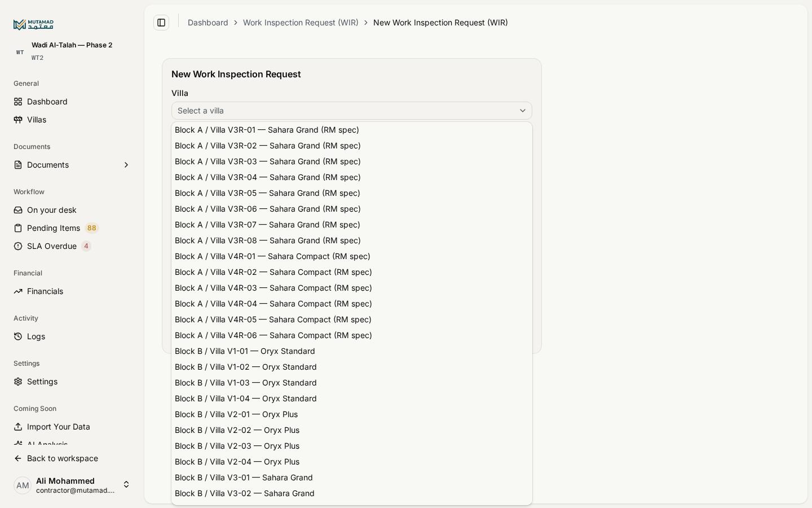Select Block B / Villa V3-02 Sahara Grand
This screenshot has height=508, width=812.
click(x=352, y=493)
